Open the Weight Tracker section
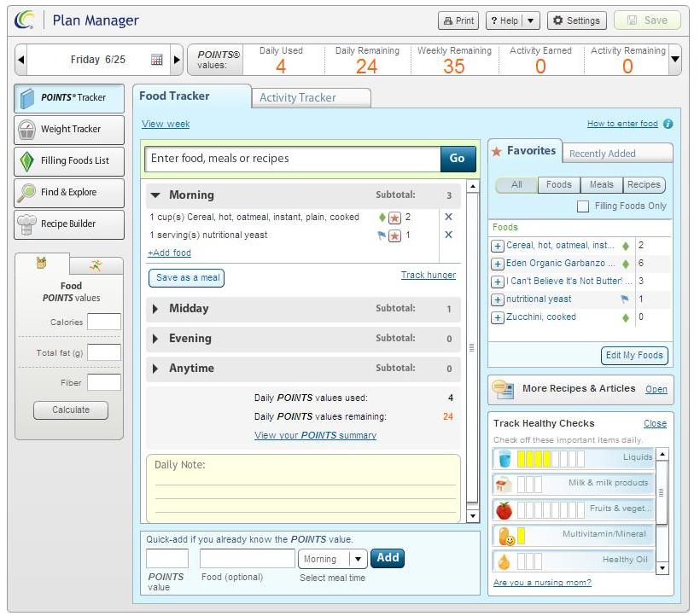 point(69,130)
